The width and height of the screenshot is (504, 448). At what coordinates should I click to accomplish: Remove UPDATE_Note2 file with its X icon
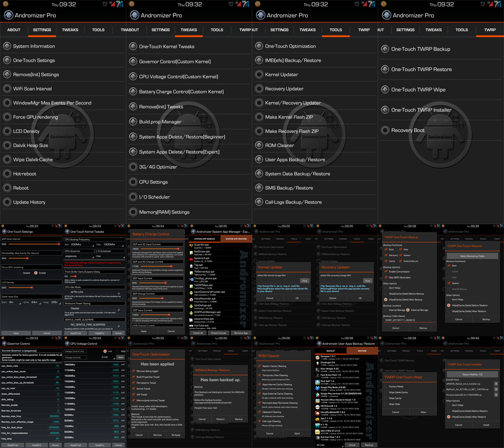pos(496,383)
